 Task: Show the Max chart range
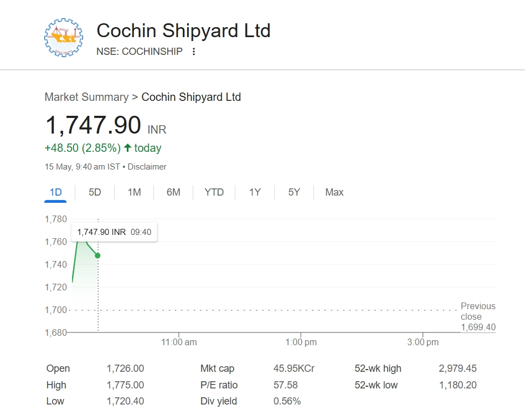334,192
